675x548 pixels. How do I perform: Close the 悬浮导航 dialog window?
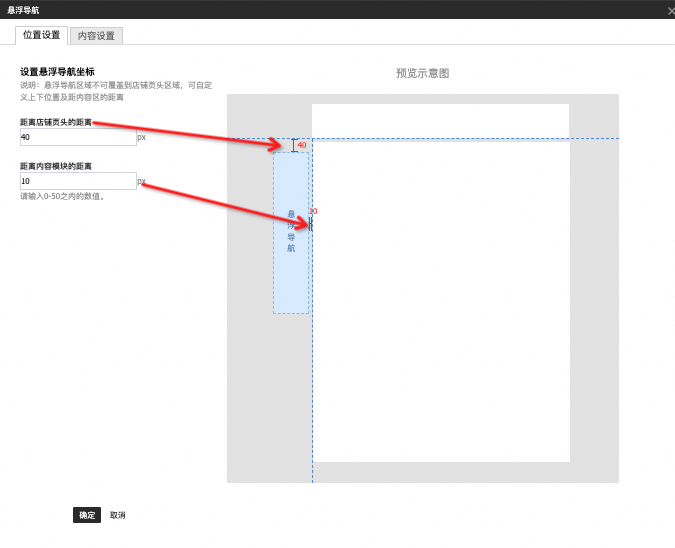tap(671, 11)
